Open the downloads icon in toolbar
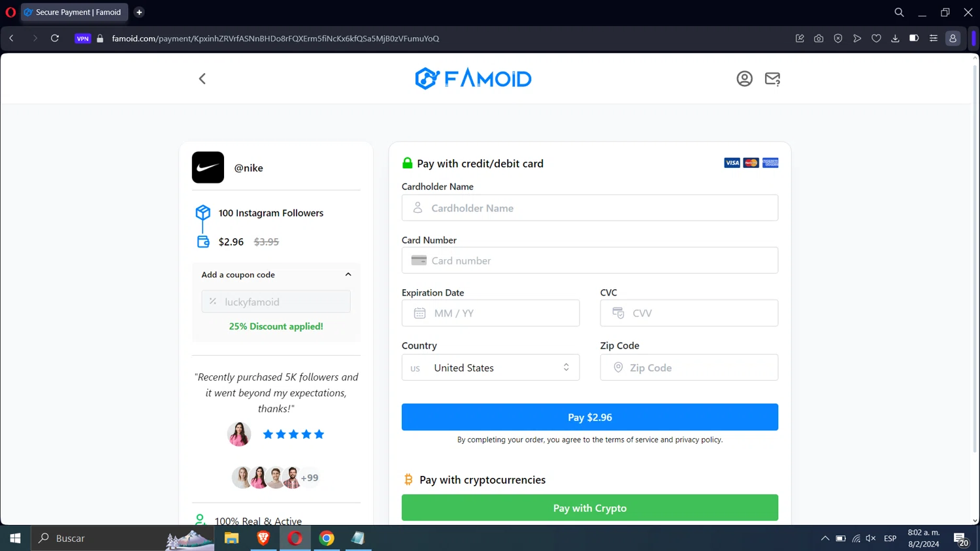Image resolution: width=980 pixels, height=551 pixels. click(x=895, y=39)
